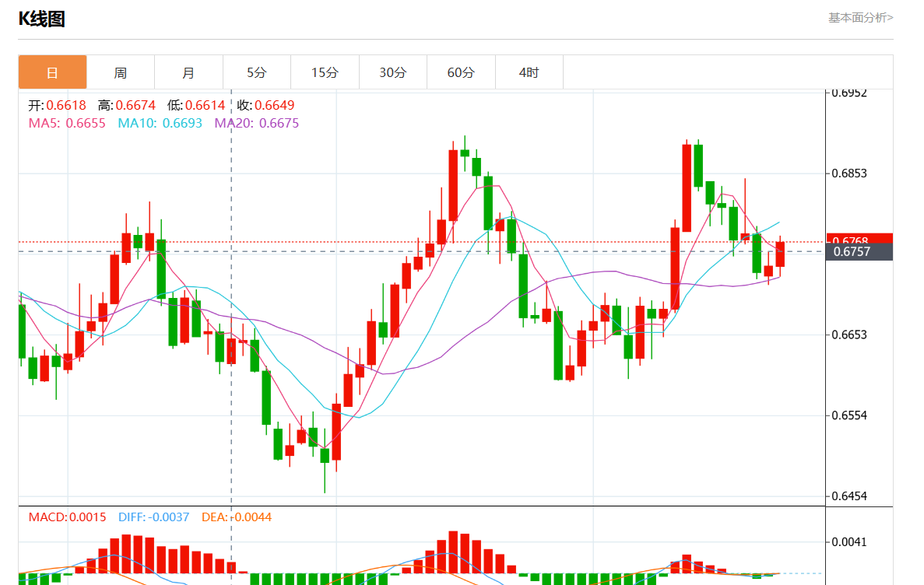Click the MA5: 0.6655 indicator label

[67, 123]
